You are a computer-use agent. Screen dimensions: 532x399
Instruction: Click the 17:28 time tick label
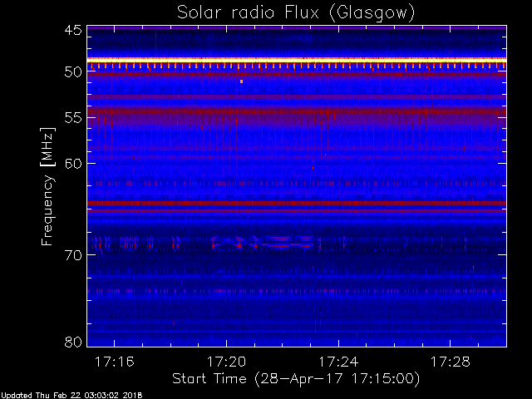pos(451,362)
